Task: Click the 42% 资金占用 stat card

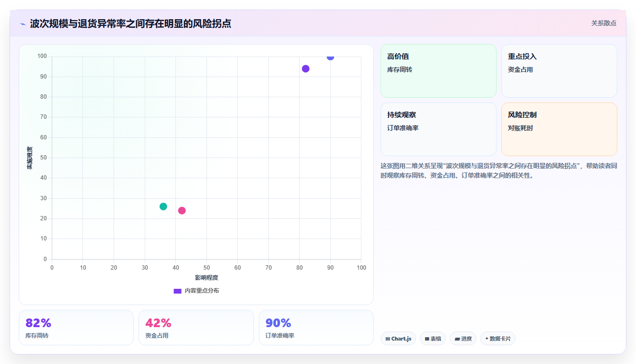Action: [196, 328]
